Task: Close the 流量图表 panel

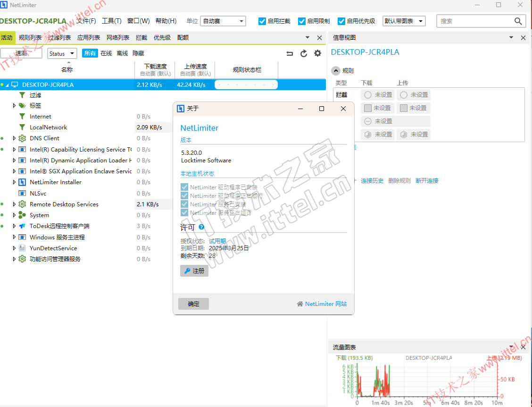Action: pos(523,347)
